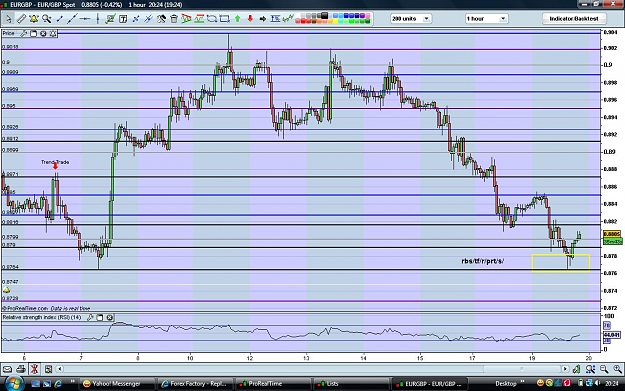Click the left arrow of horizontal scrollbar
Image resolution: width=625 pixels, height=391 pixels.
[x=60, y=369]
